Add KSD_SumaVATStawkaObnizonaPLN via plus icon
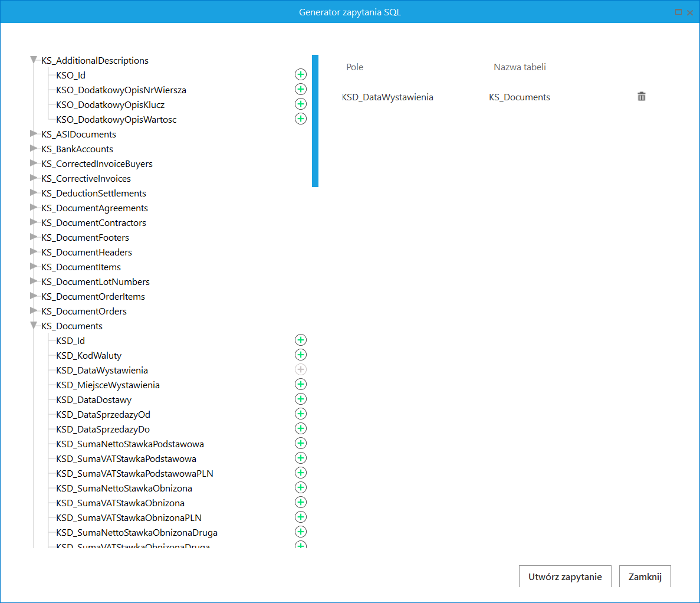700x603 pixels. (300, 517)
